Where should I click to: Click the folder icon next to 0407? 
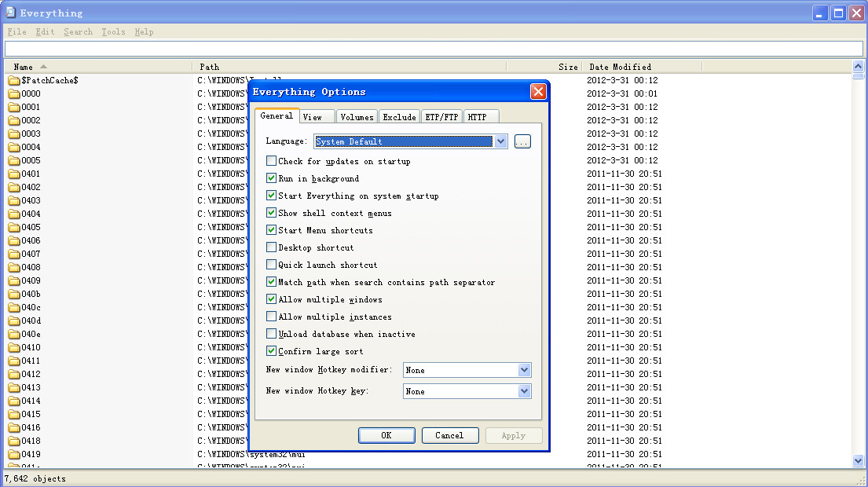point(14,254)
